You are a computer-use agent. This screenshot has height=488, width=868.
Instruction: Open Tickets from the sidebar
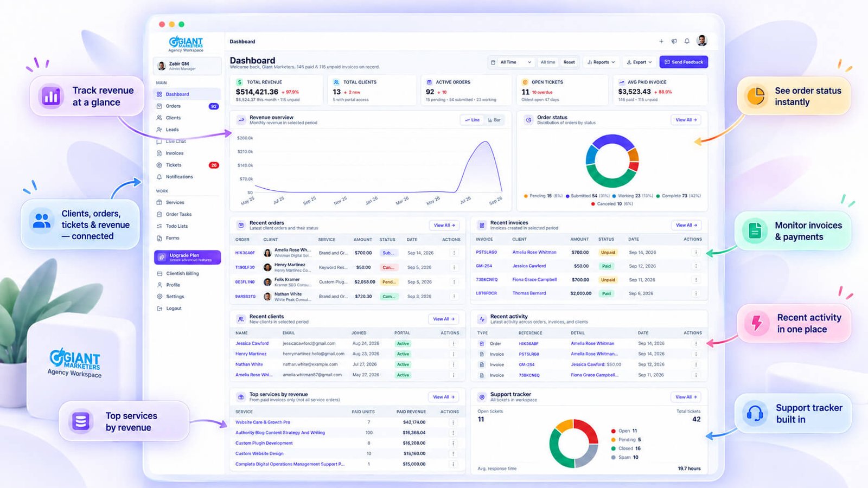(187, 165)
